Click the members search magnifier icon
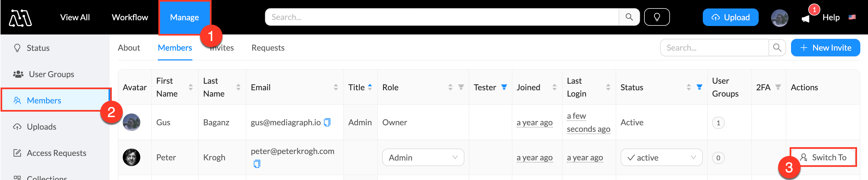Viewport: 868px width, 180px height. pos(777,48)
